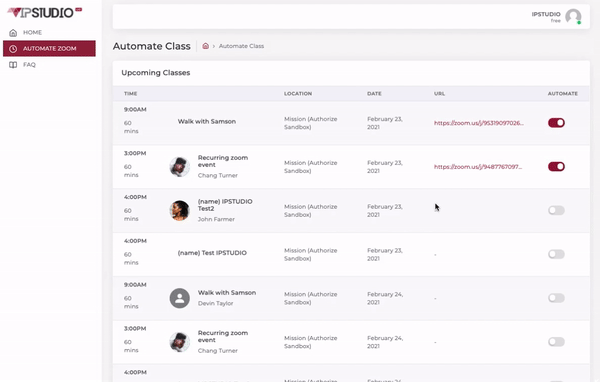This screenshot has height=382, width=600.
Task: Open the Home menu item
Action: [x=49, y=33]
